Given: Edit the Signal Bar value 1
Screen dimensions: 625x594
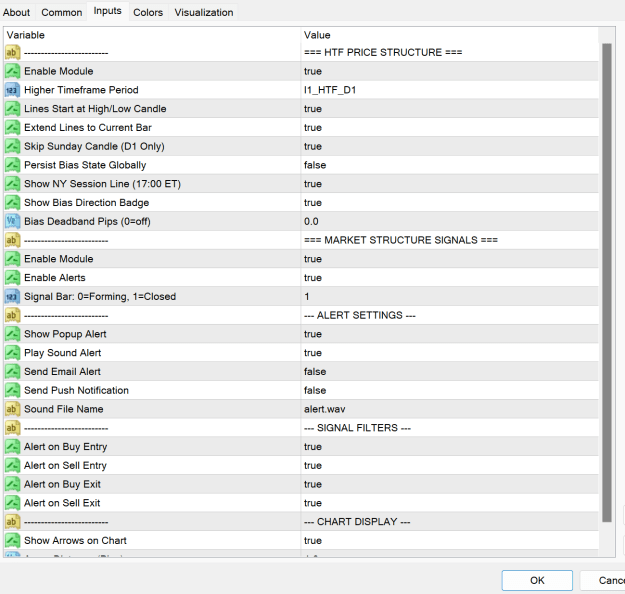Looking at the screenshot, I should coord(450,297).
